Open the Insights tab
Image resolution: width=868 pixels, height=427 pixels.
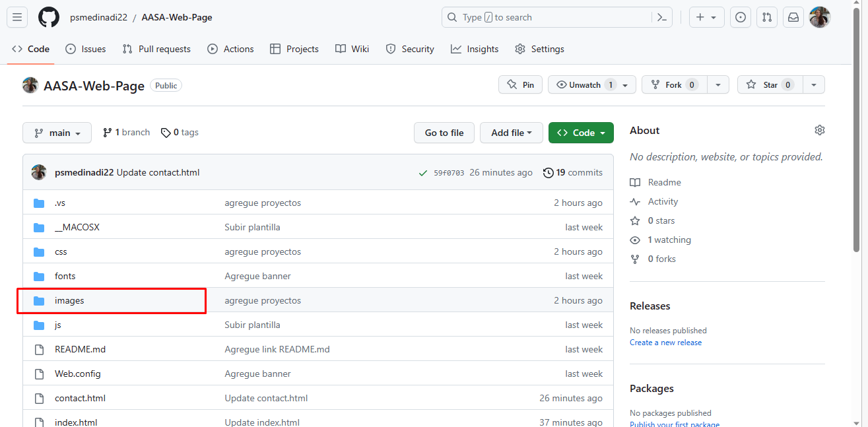coord(474,48)
